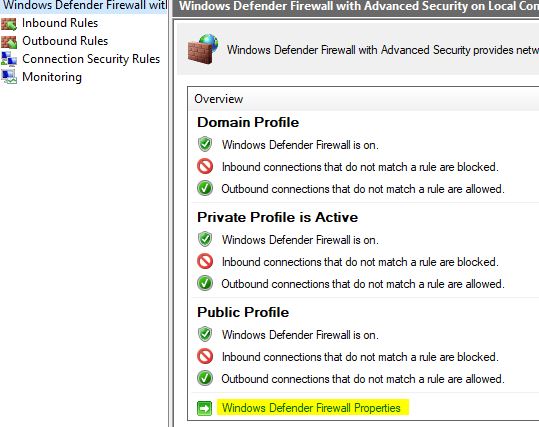This screenshot has height=427, width=539.
Task: Select Outbound Rules node
Action: 65,41
